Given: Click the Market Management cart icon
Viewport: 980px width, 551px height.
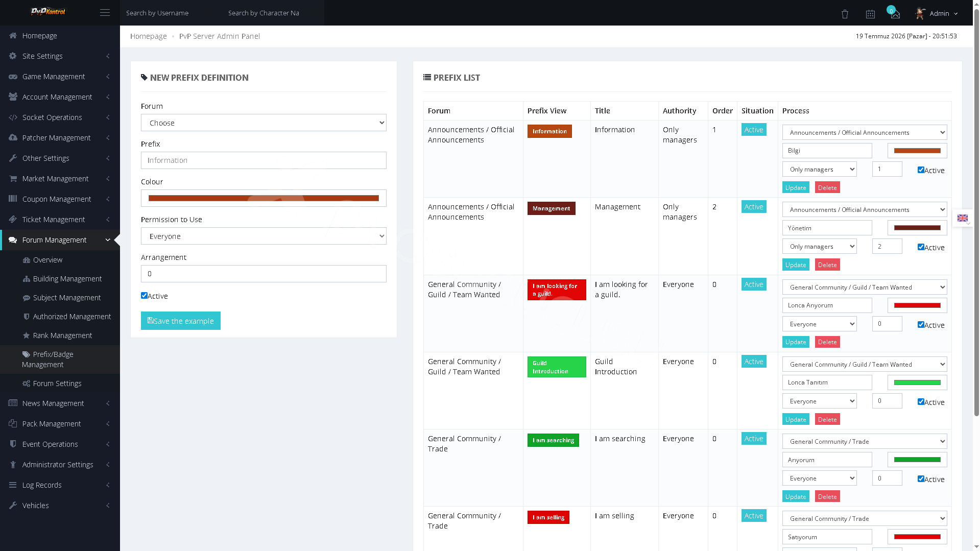Looking at the screenshot, I should tap(13, 179).
